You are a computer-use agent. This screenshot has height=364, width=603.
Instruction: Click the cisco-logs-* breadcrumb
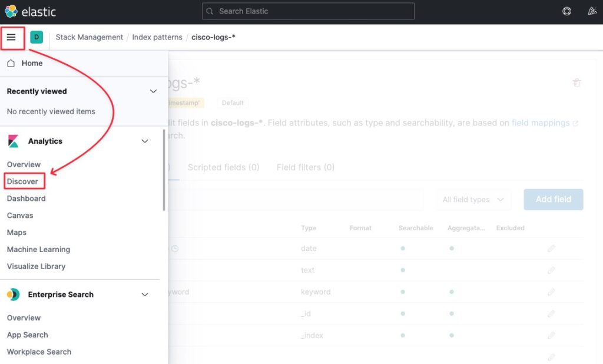tap(213, 37)
